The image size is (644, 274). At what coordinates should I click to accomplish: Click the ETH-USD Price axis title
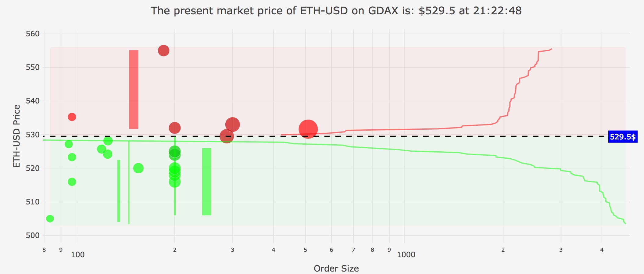pos(17,136)
